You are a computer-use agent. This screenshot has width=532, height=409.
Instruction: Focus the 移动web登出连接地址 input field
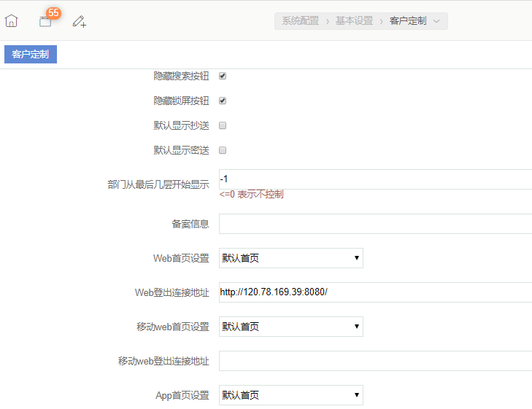tap(375, 361)
